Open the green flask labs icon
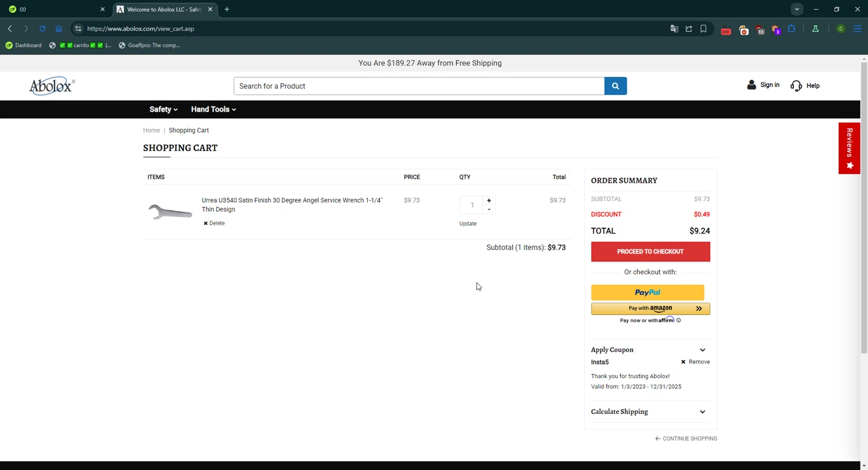Image resolution: width=868 pixels, height=470 pixels. tap(815, 28)
